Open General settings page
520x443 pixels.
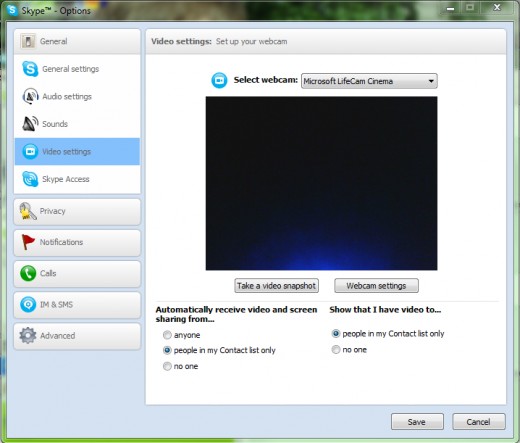tap(77, 69)
